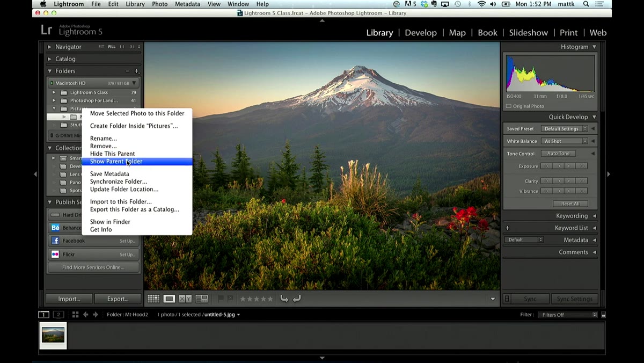644x363 pixels.
Task: Expand the Keywording panel
Action: coord(594,216)
